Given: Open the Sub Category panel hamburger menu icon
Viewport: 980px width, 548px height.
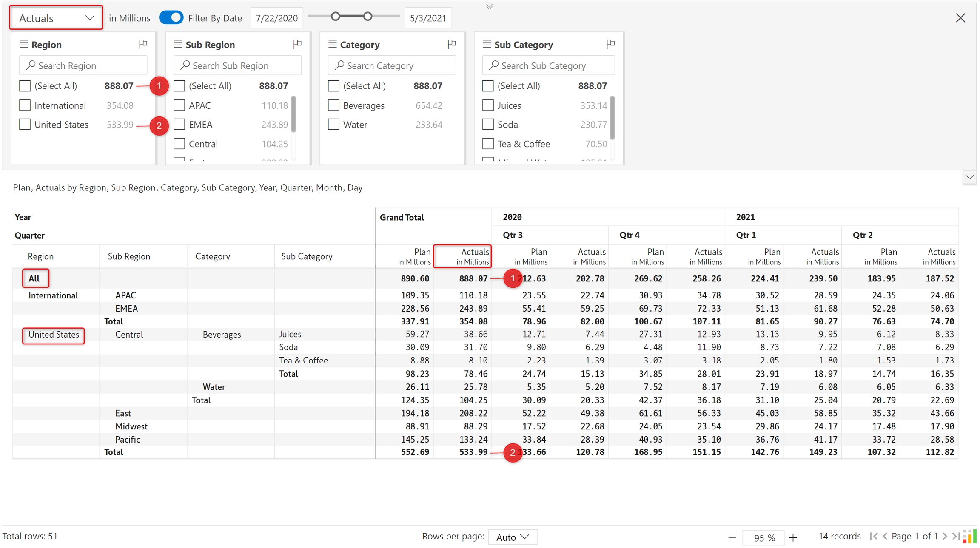Looking at the screenshot, I should 487,44.
